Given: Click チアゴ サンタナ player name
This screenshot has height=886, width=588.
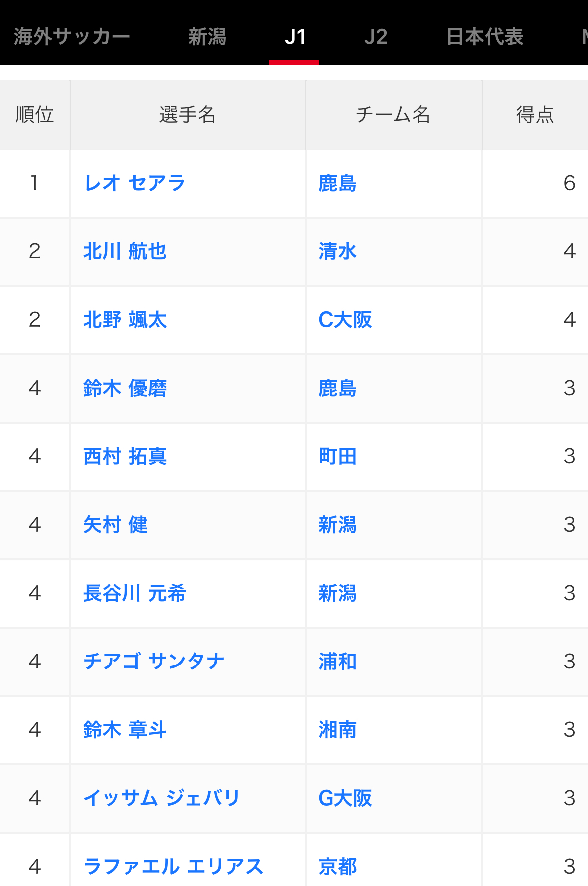Looking at the screenshot, I should click(x=154, y=662).
